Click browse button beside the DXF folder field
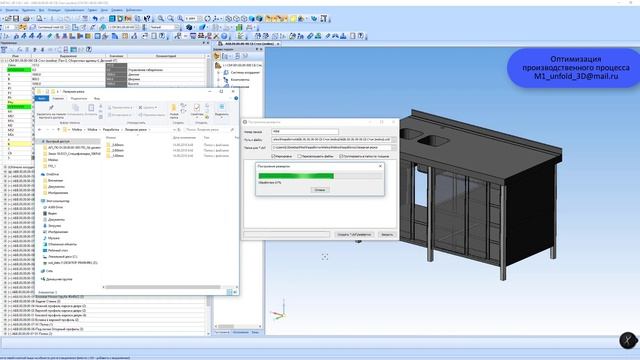Screen dimensions: 640x360 (394, 147)
